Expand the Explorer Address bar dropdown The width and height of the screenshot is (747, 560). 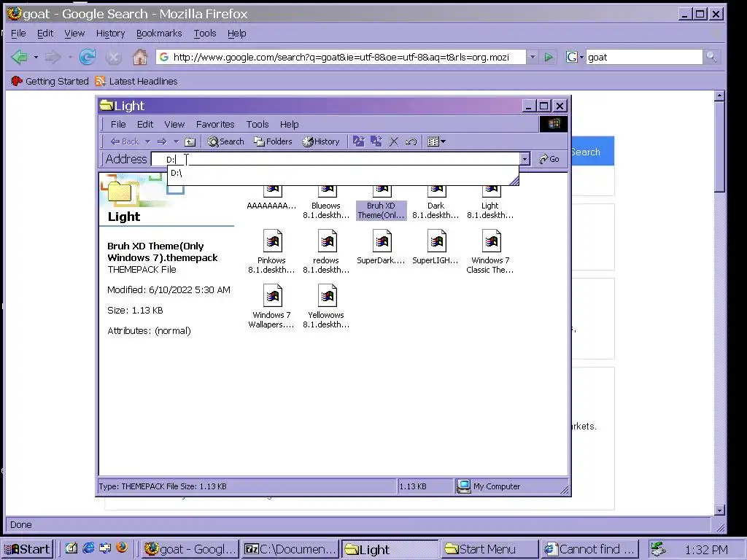[525, 159]
